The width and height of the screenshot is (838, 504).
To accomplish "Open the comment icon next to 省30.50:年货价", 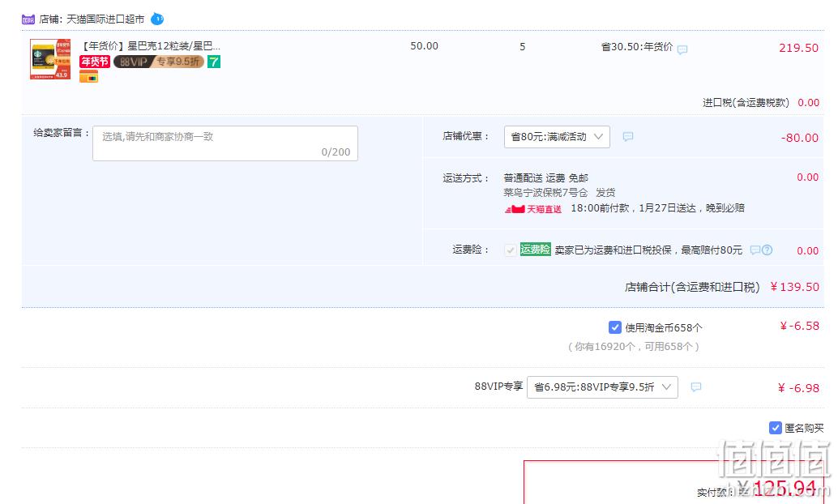I will pos(682,49).
